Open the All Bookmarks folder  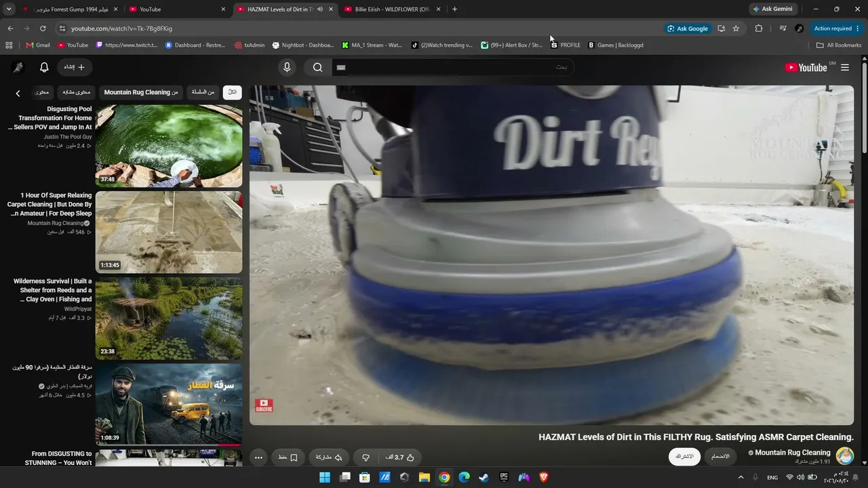point(839,45)
